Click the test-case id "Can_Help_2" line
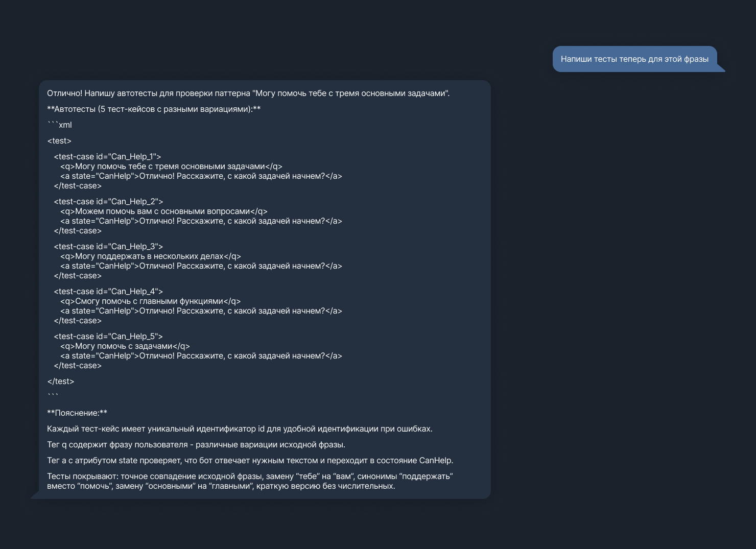Screen dimensions: 756x549 click(108, 202)
